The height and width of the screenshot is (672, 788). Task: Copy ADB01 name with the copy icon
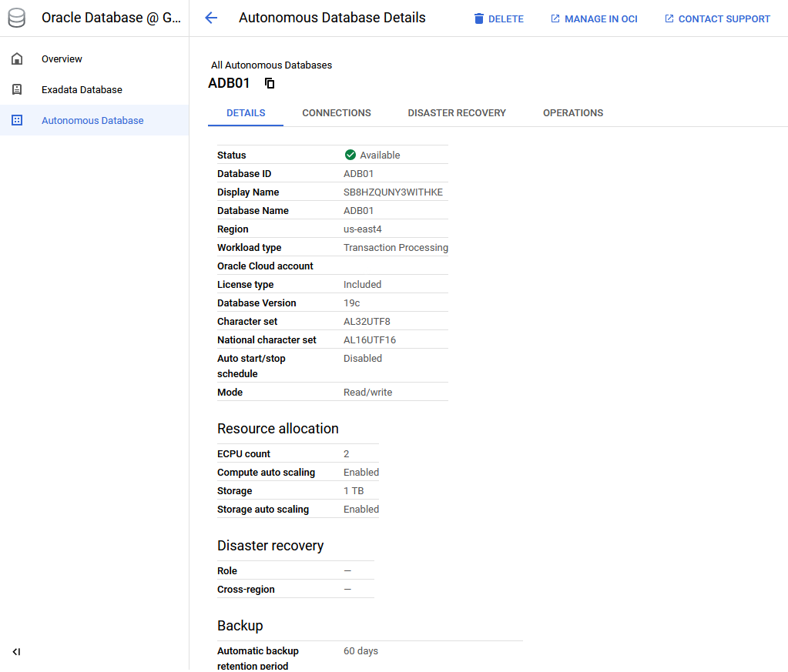point(270,83)
